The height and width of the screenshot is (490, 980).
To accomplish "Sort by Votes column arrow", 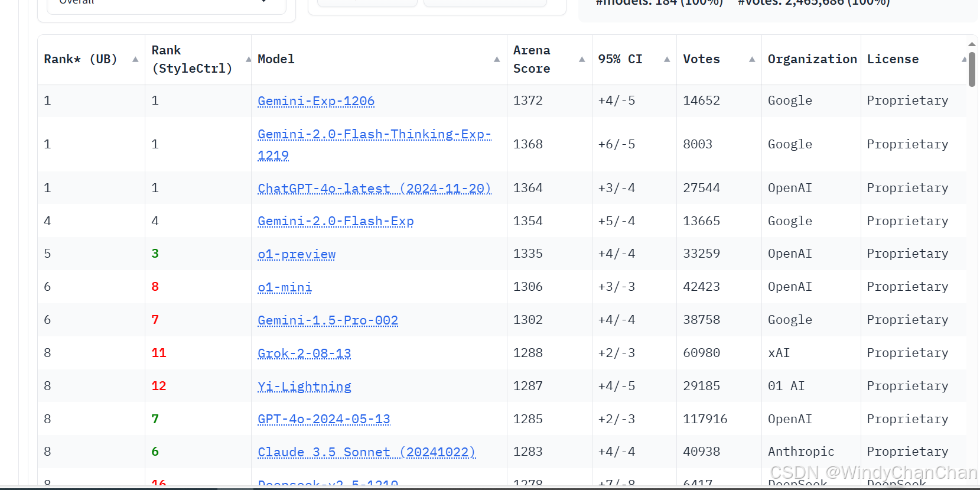I will pos(752,60).
